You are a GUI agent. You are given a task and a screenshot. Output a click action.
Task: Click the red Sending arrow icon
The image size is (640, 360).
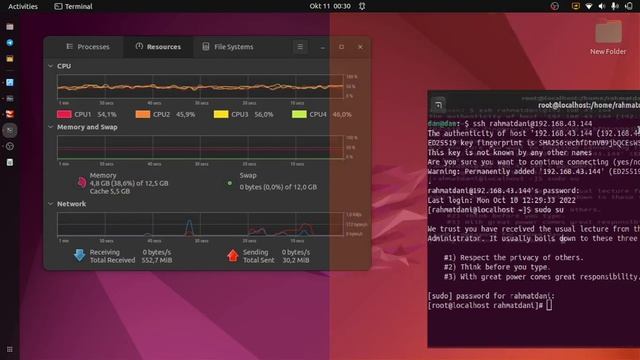(233, 256)
